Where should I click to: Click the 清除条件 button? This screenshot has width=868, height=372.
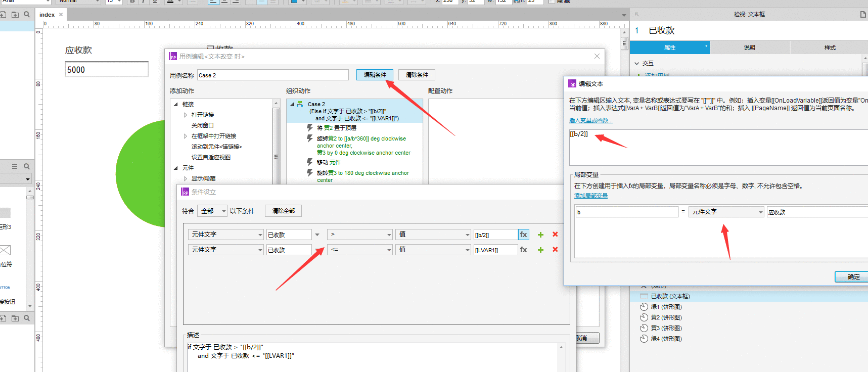[x=417, y=75]
